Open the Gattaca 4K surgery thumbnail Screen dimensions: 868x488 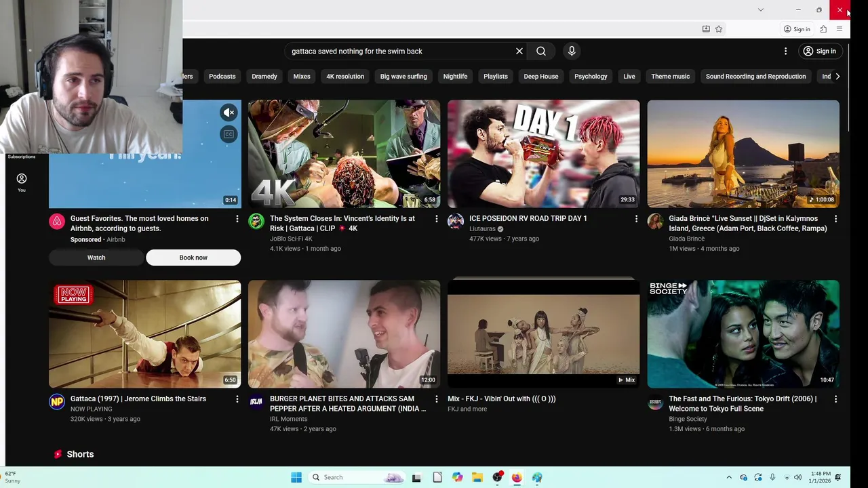click(x=344, y=154)
